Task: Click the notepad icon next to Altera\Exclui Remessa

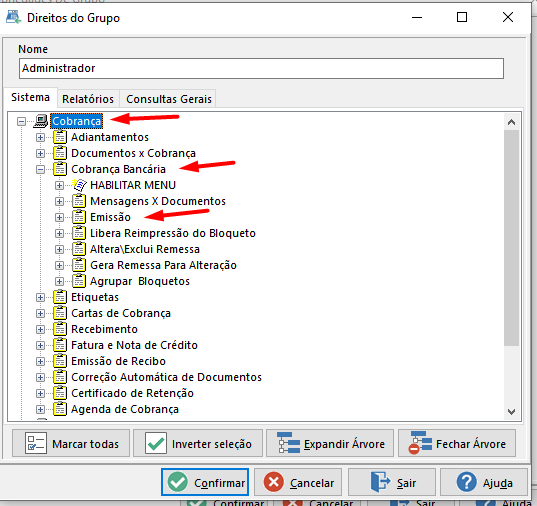Action: pyautogui.click(x=79, y=249)
